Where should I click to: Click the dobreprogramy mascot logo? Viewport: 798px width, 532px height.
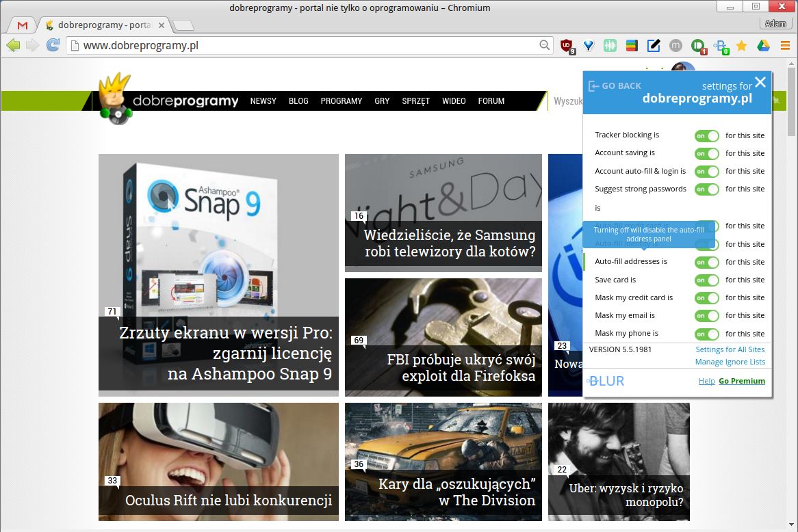pyautogui.click(x=115, y=98)
